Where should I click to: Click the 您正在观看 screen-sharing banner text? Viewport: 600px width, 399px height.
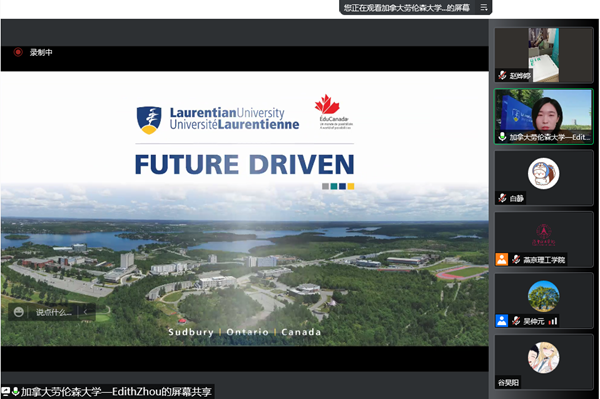[x=406, y=7]
